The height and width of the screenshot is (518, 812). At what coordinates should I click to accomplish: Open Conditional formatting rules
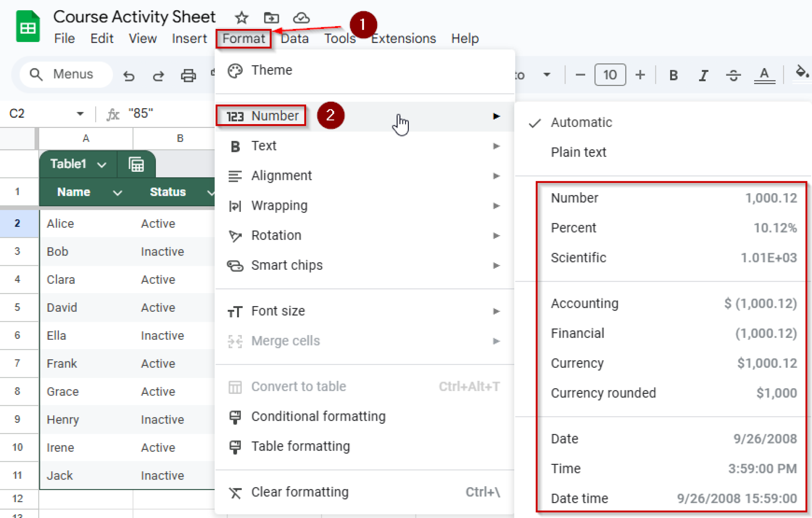(318, 416)
